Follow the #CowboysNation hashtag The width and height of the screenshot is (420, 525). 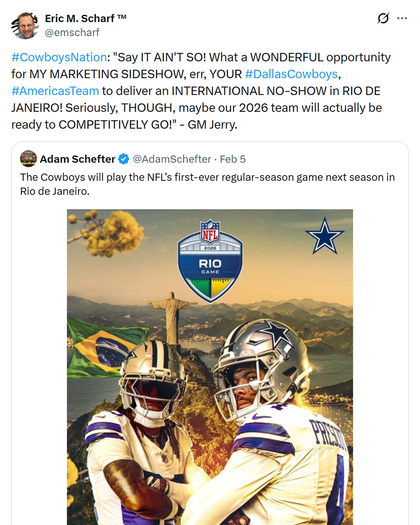(x=59, y=58)
